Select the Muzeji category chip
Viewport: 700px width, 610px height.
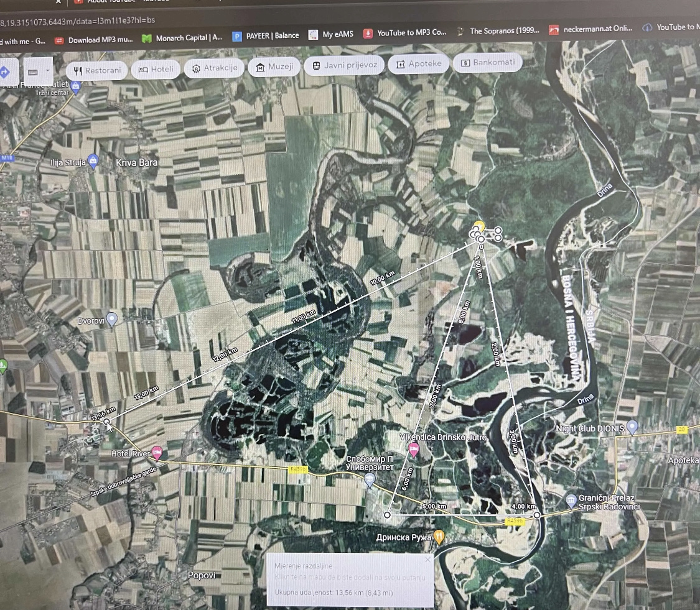tap(274, 67)
